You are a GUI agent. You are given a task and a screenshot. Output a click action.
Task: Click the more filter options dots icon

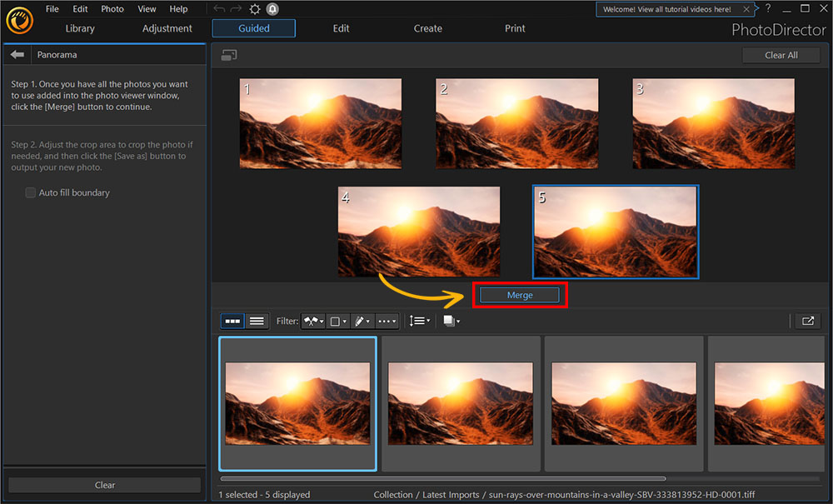tap(382, 321)
